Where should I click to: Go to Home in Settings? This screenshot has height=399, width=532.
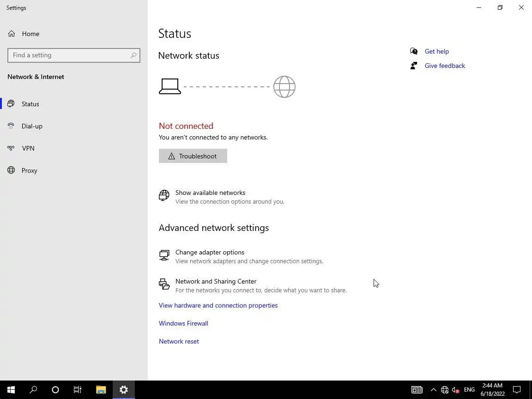pyautogui.click(x=30, y=34)
